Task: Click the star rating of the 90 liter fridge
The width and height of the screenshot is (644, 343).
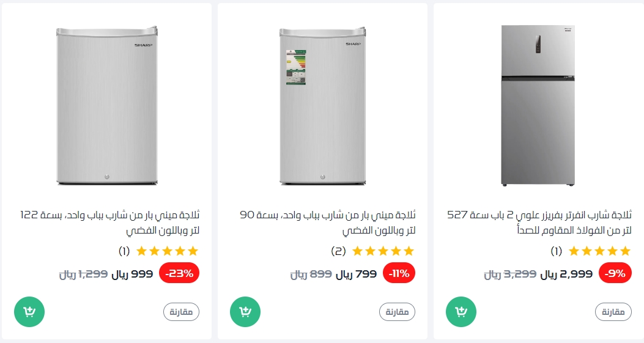Action: (383, 251)
